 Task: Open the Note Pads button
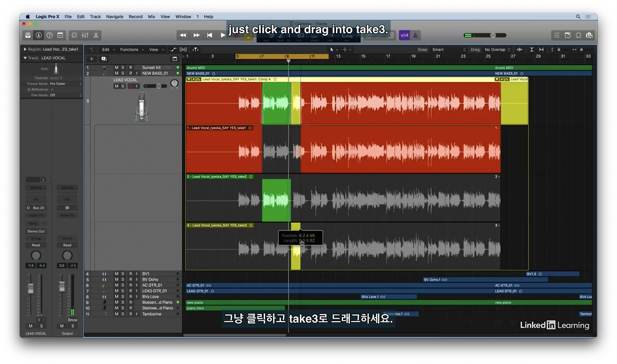coord(568,35)
